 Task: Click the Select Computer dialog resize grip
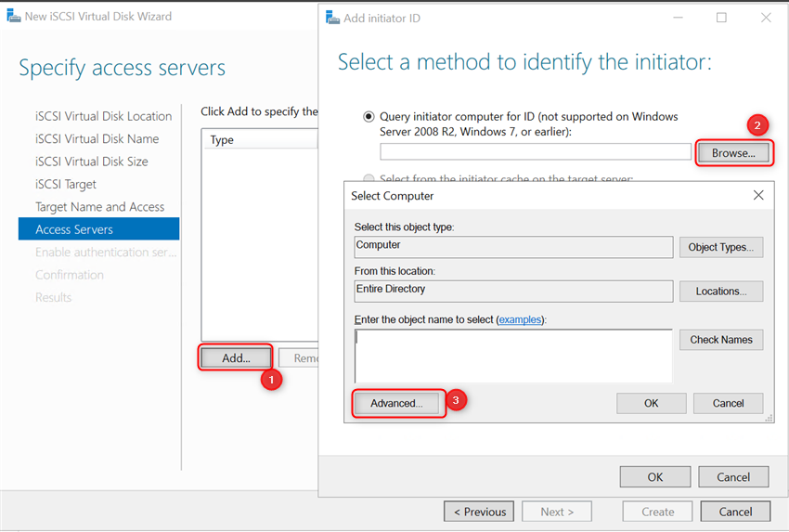pyautogui.click(x=769, y=418)
